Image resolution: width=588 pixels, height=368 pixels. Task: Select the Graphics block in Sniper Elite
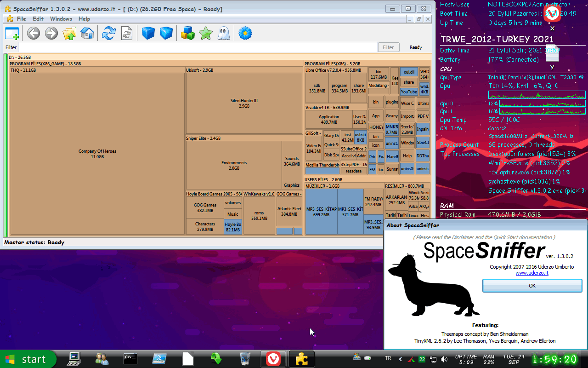tap(292, 185)
